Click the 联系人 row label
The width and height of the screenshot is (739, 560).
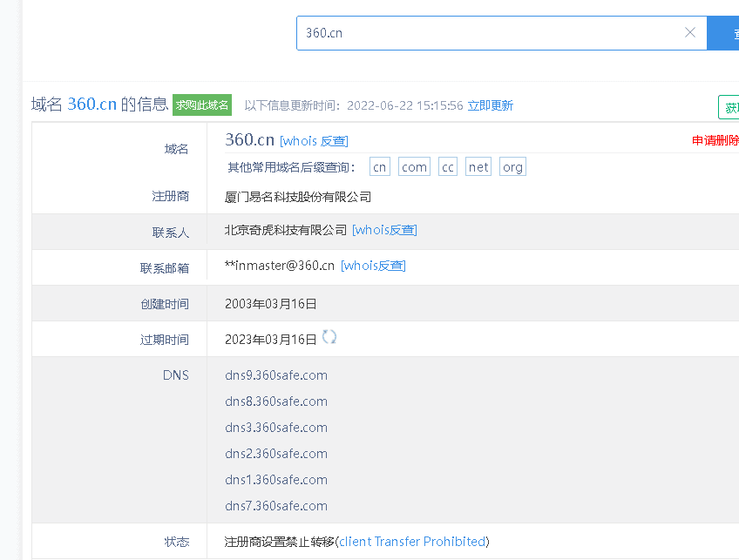pos(170,233)
